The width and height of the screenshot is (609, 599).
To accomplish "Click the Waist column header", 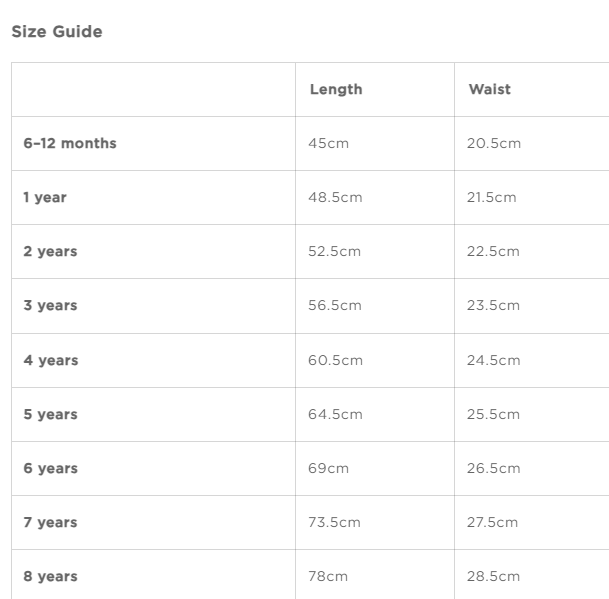I will 489,89.
